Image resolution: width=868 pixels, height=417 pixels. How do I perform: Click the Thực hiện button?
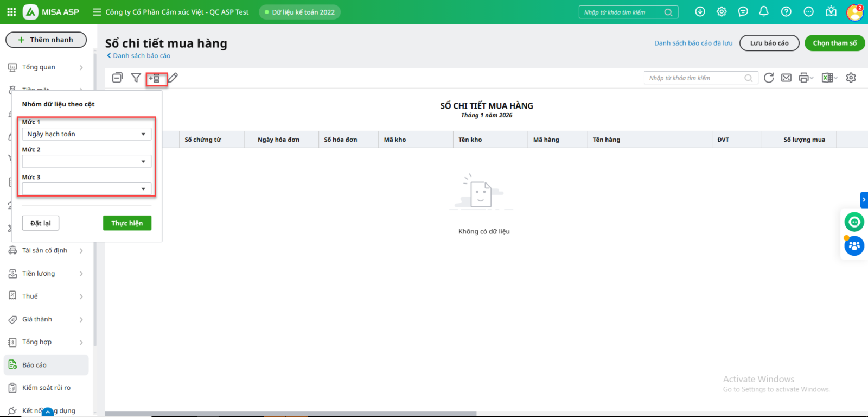(x=127, y=223)
